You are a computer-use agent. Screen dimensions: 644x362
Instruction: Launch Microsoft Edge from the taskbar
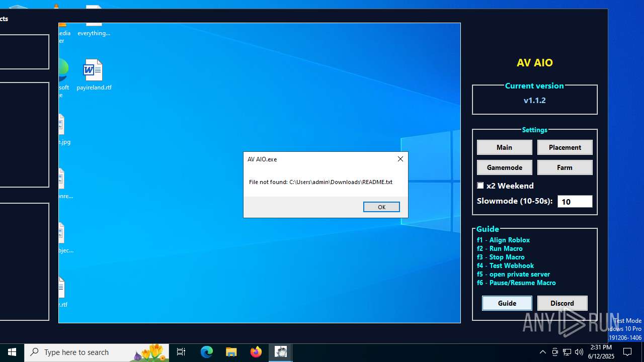point(207,352)
